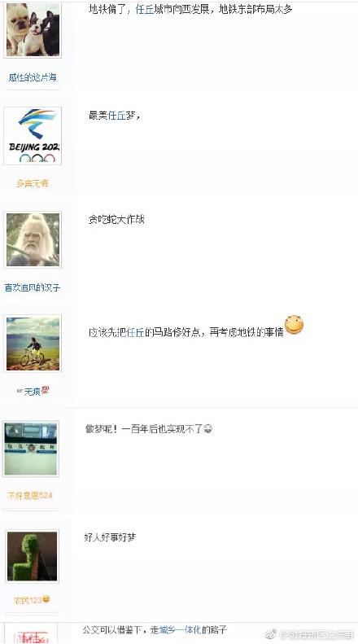
Task: Open the 无痕 username link
Action: tap(33, 392)
